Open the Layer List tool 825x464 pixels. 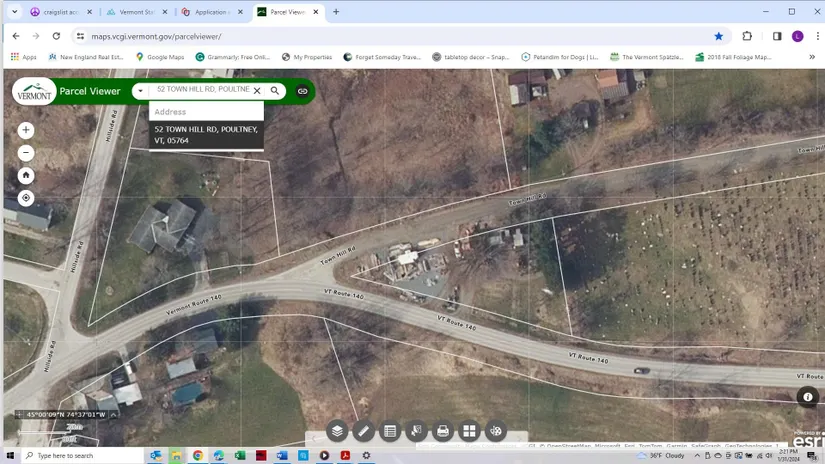click(x=337, y=431)
